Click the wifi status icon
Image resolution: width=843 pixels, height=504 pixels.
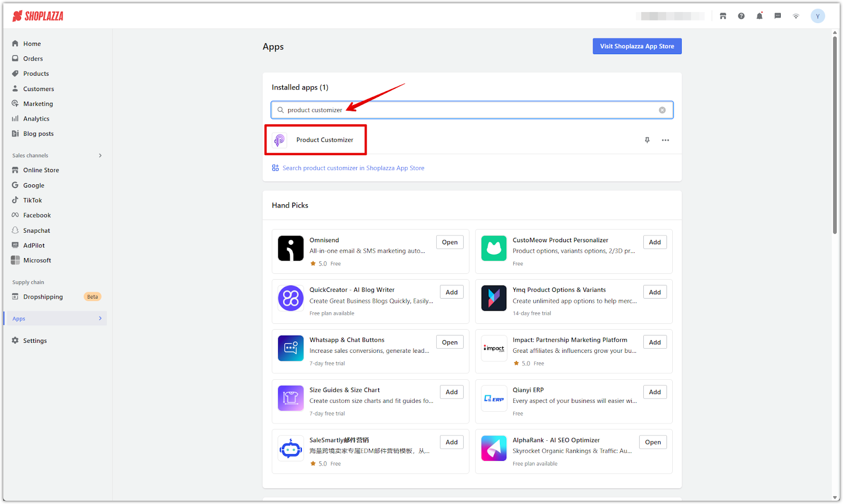coord(796,16)
